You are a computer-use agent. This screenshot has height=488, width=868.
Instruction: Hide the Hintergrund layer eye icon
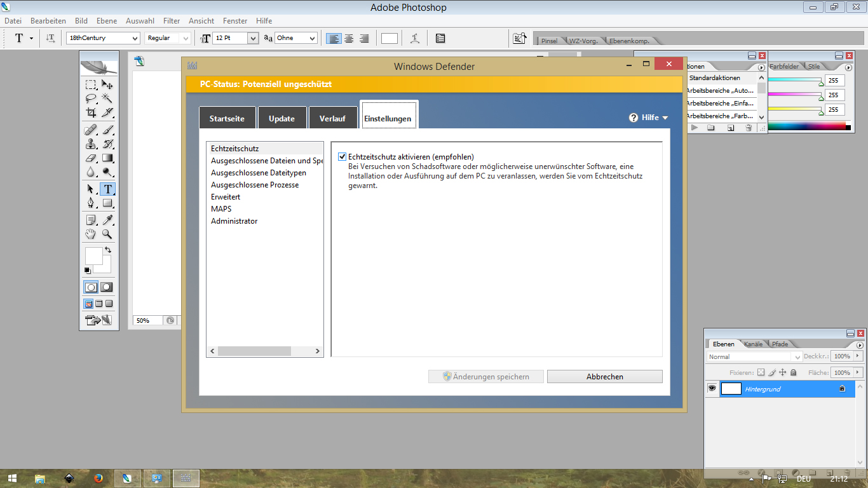point(712,388)
